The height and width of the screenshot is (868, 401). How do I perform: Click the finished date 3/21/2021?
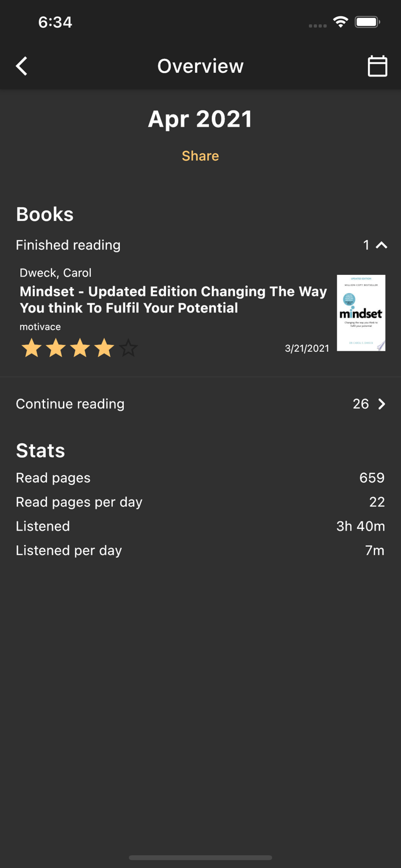[307, 348]
